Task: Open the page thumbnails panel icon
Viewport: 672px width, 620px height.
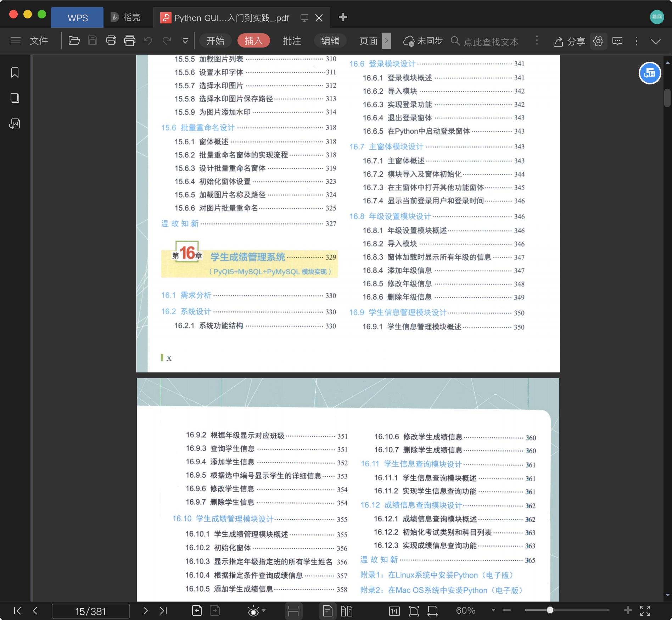Action: pos(15,98)
